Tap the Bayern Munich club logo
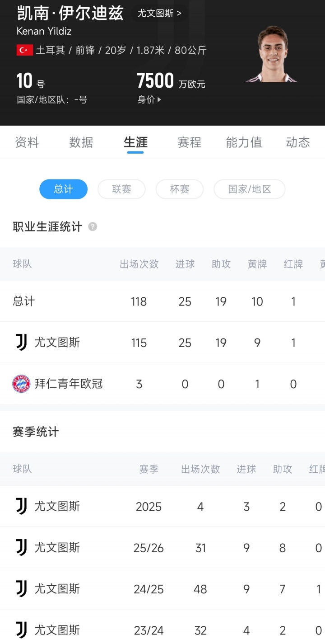The height and width of the screenshot is (644, 325). pyautogui.click(x=21, y=384)
